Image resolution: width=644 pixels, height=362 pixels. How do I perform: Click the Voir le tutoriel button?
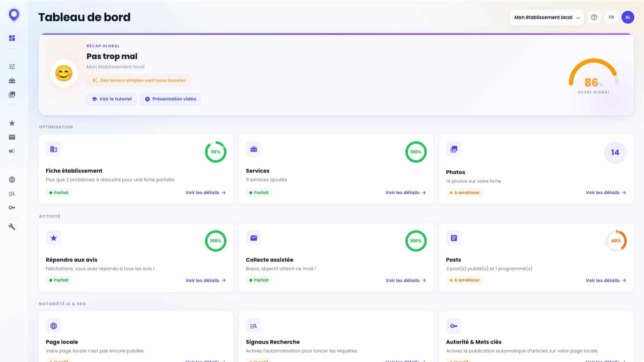112,99
